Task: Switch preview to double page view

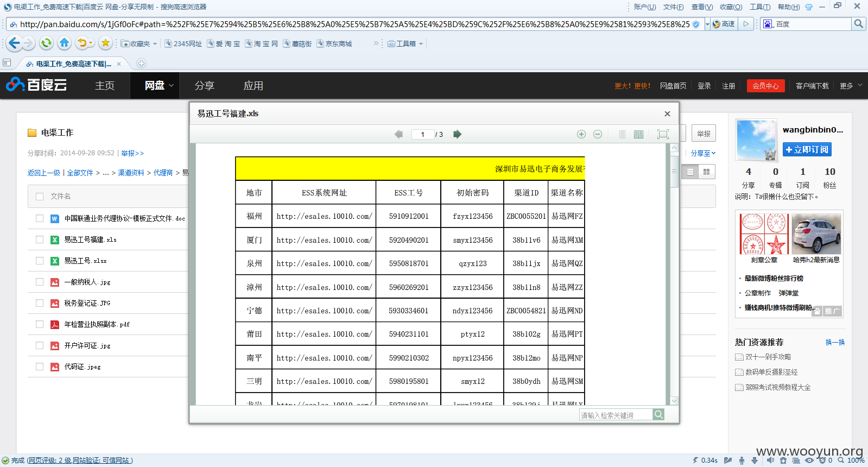Action: click(639, 134)
